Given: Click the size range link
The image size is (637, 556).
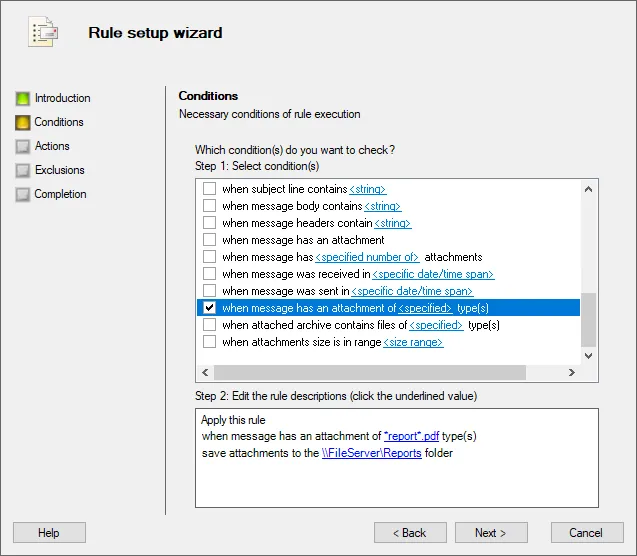Looking at the screenshot, I should click(x=413, y=342).
